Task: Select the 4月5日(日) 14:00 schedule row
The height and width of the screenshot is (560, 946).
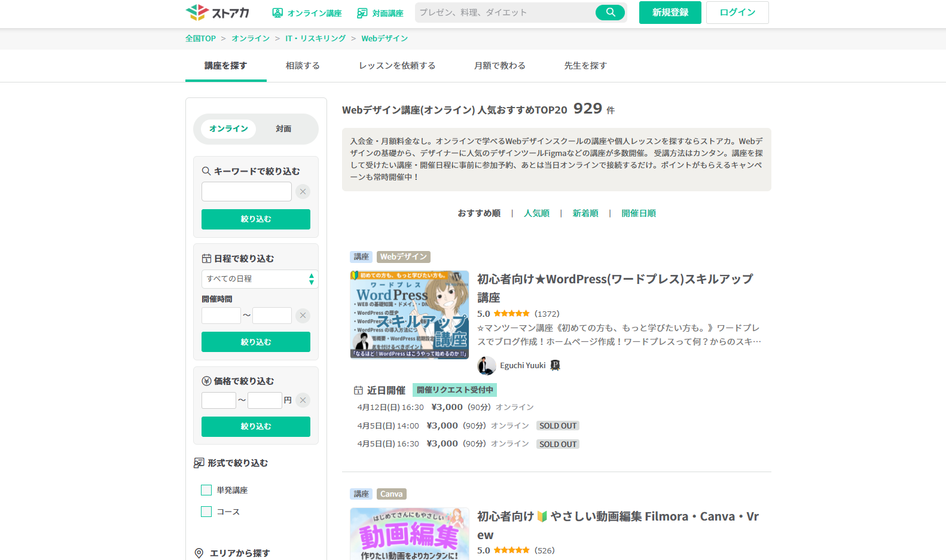Action: click(468, 426)
